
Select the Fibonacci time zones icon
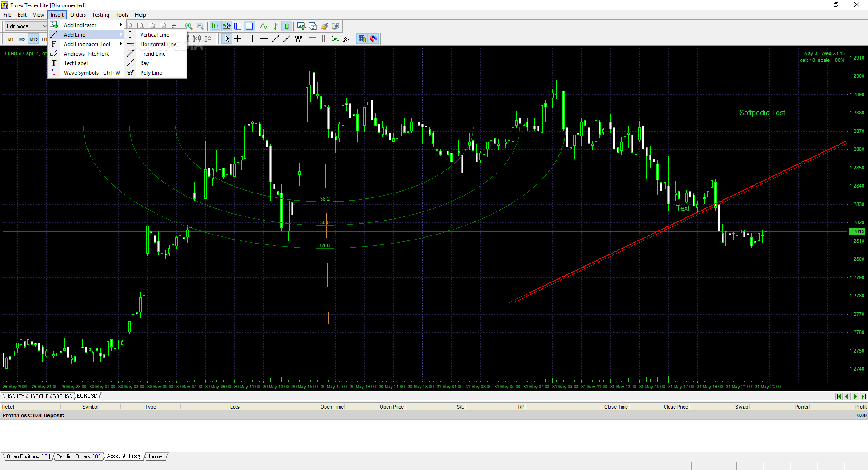pos(324,39)
